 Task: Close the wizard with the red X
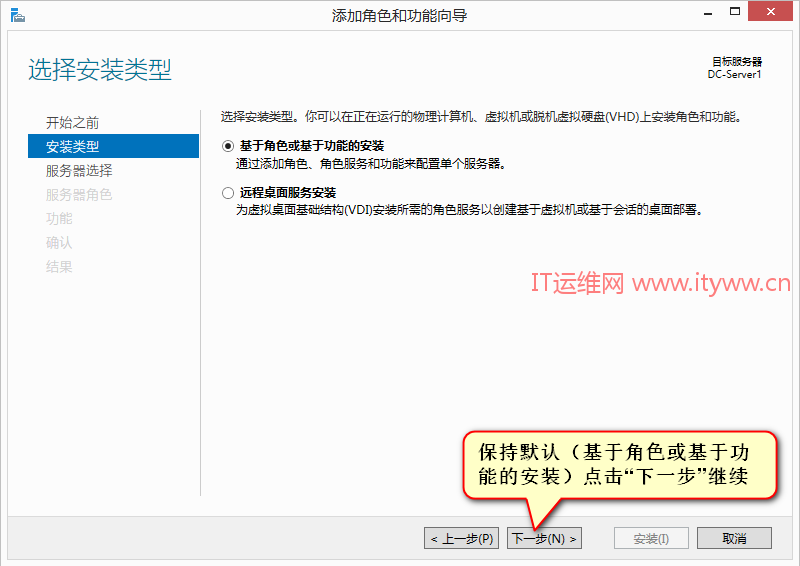770,11
